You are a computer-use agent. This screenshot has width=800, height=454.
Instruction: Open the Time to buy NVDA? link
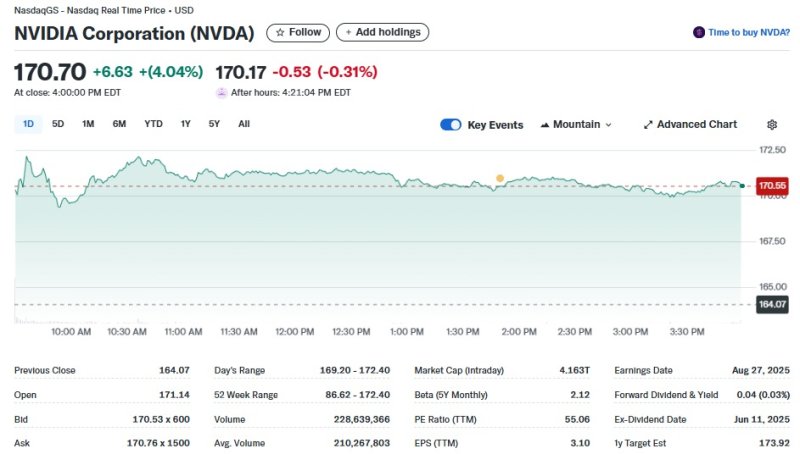pos(748,32)
